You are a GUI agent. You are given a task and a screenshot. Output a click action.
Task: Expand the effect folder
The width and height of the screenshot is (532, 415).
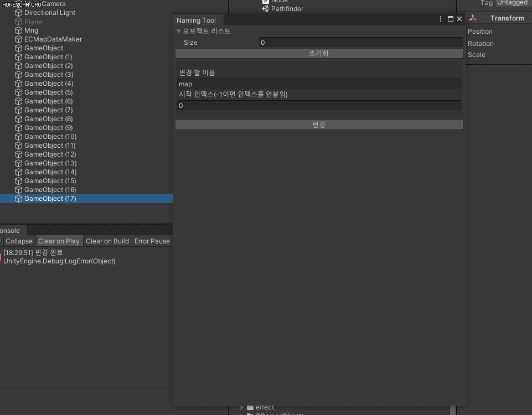click(242, 407)
